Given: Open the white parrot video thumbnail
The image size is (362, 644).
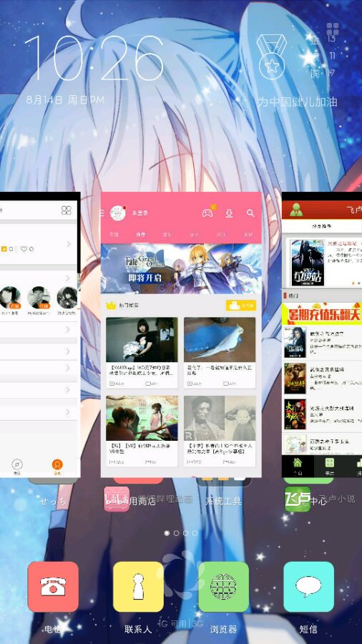Looking at the screenshot, I should pyautogui.click(x=220, y=340).
